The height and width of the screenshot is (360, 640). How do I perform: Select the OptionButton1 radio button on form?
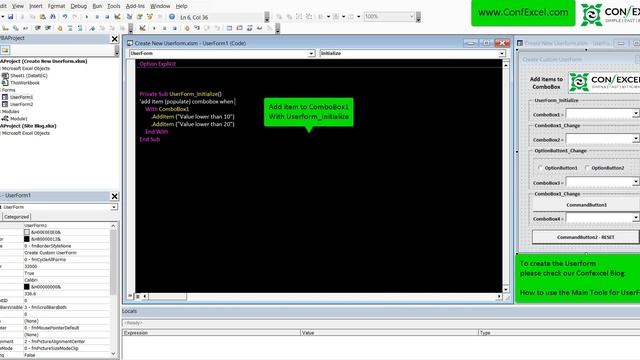click(x=540, y=168)
